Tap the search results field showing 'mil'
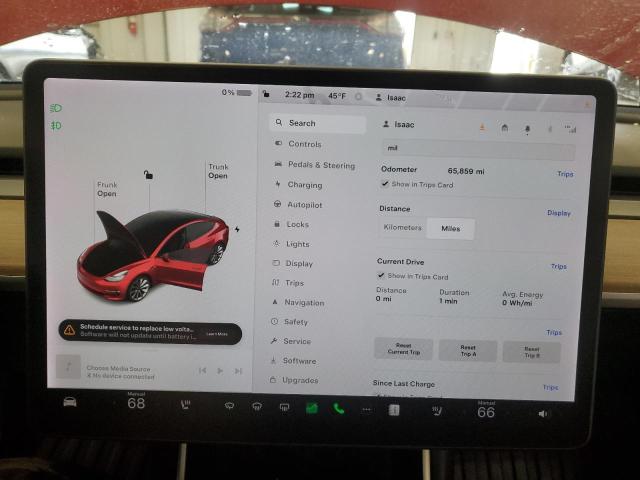 (478, 149)
